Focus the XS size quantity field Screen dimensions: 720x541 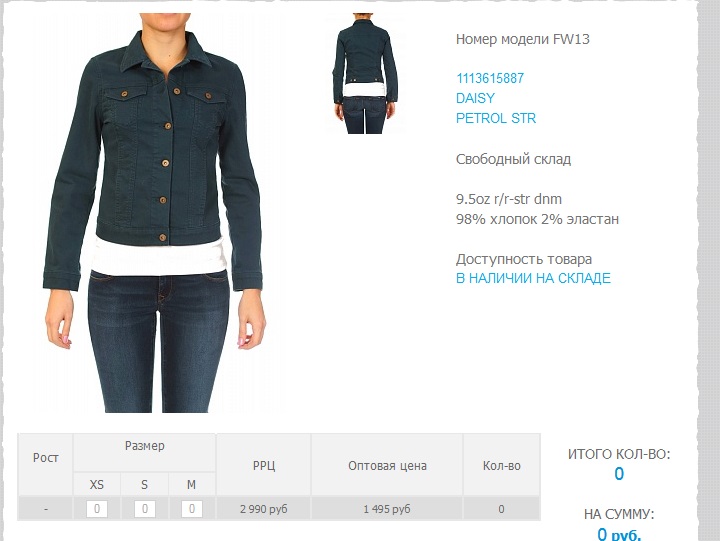(97, 509)
